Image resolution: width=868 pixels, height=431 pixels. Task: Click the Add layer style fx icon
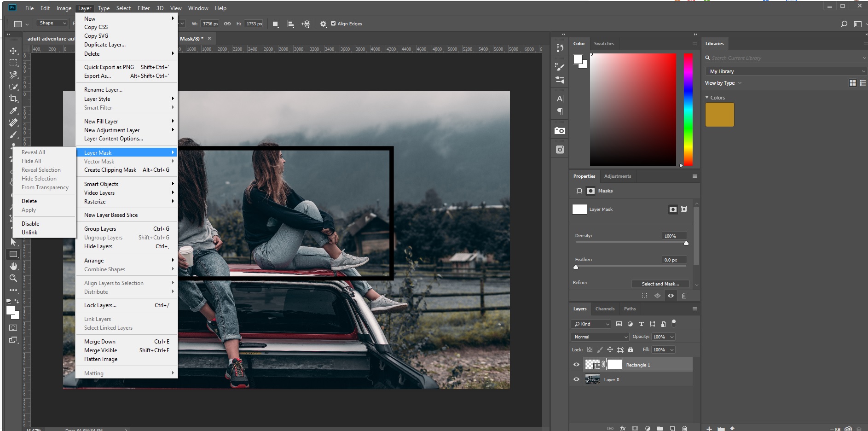(623, 428)
